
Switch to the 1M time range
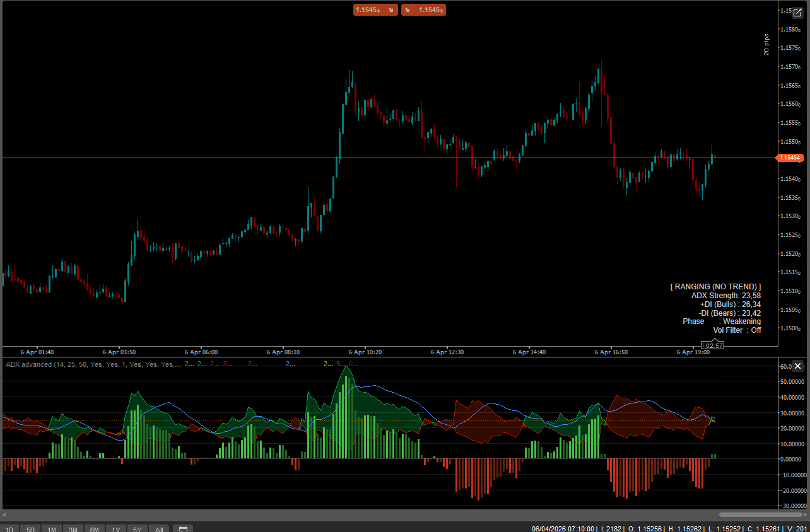coord(52,529)
